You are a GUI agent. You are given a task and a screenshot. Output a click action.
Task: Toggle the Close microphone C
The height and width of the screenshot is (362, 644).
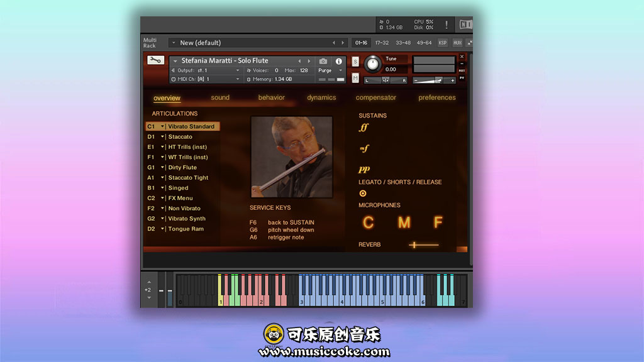click(x=369, y=222)
